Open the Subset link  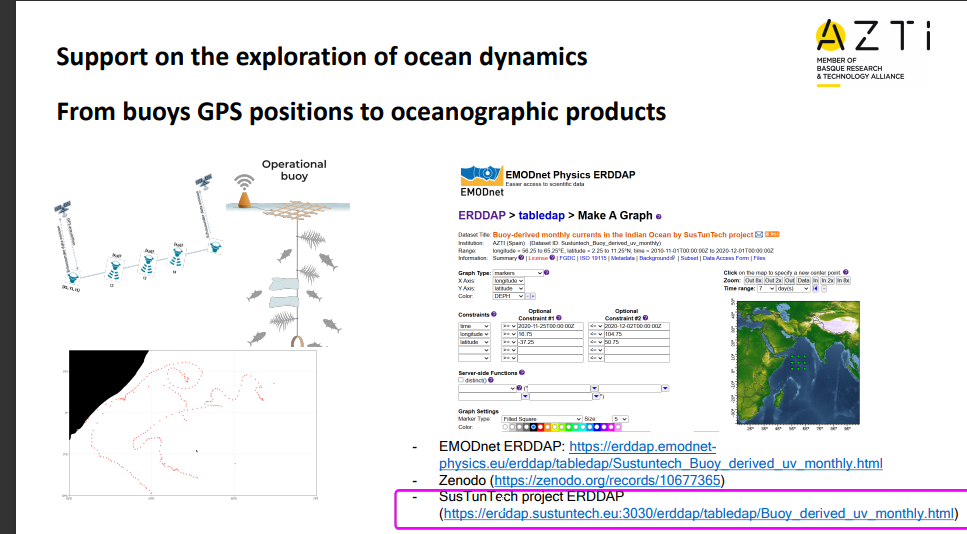coord(689,258)
